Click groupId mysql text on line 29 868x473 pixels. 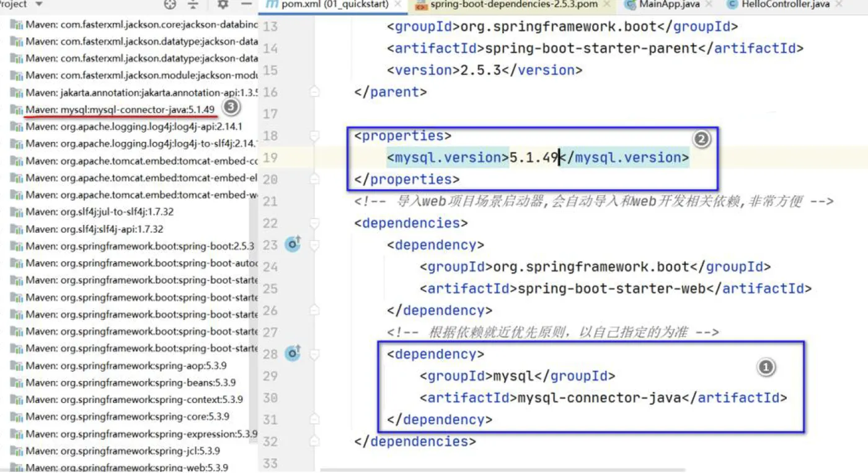(513, 376)
